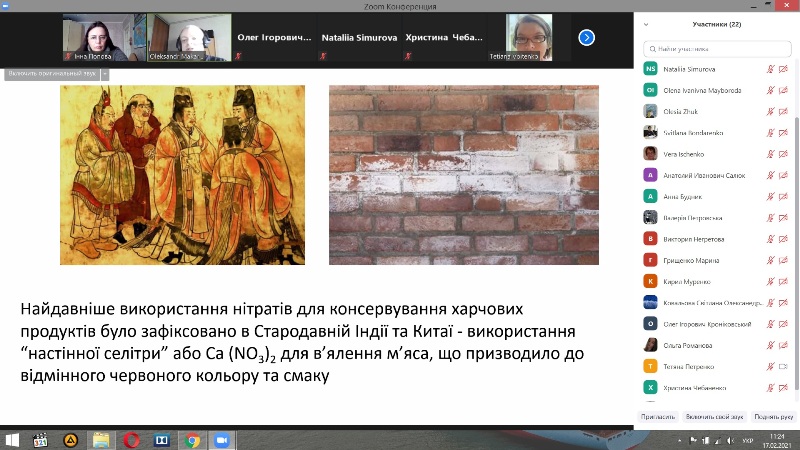This screenshot has width=800, height=450.
Task: Click the participant search field
Action: click(717, 49)
